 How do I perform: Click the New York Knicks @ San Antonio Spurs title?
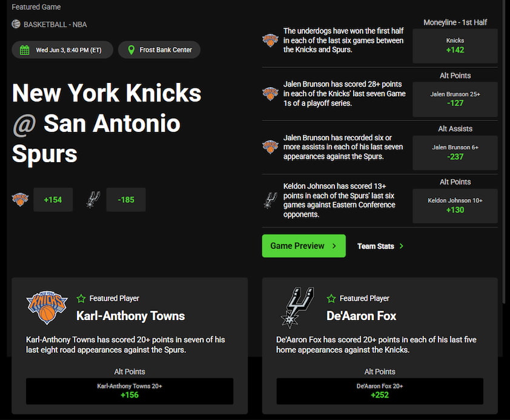pyautogui.click(x=107, y=123)
